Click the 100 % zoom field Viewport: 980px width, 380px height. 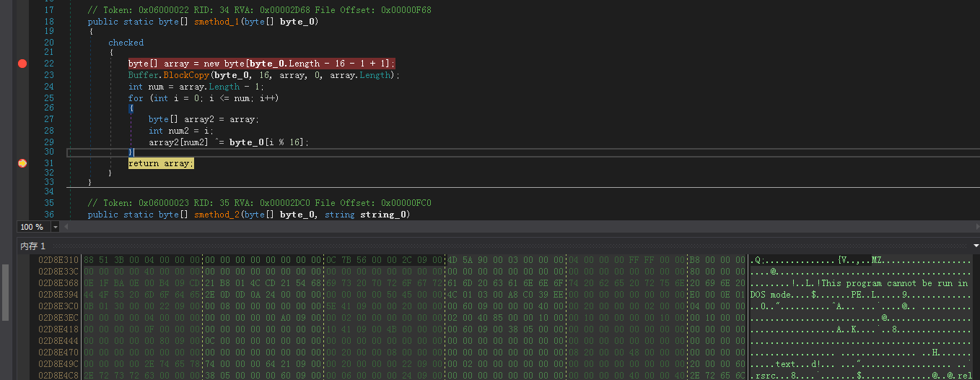pyautogui.click(x=32, y=227)
